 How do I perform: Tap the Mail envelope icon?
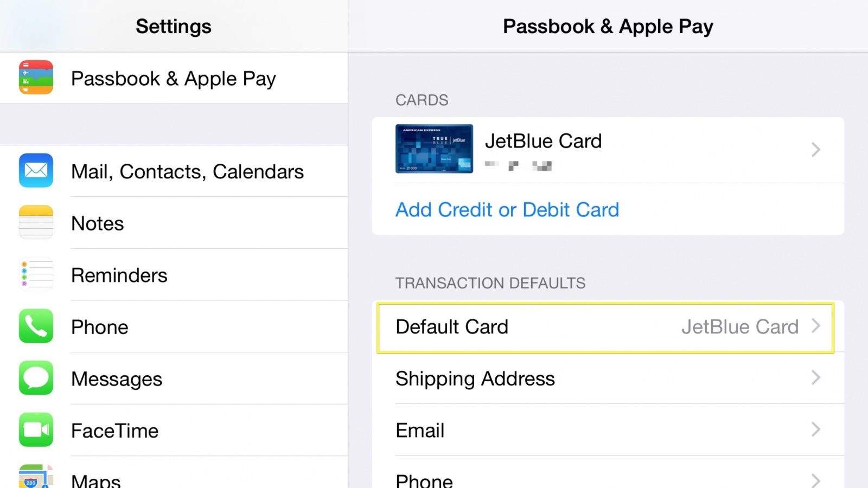36,171
